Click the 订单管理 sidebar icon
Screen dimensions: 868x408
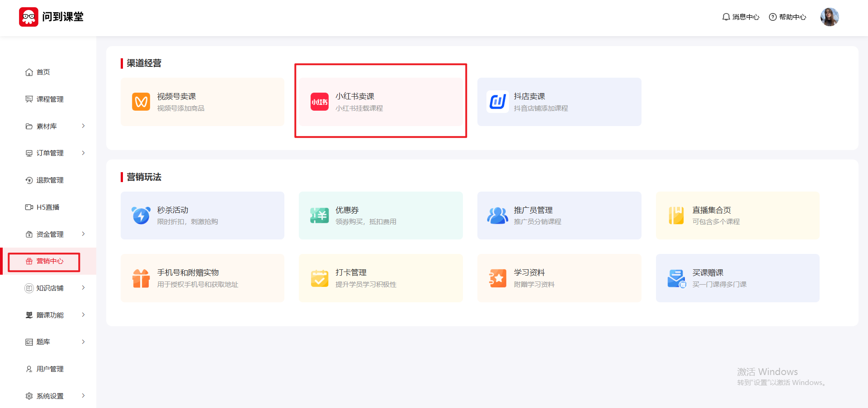[x=29, y=153]
